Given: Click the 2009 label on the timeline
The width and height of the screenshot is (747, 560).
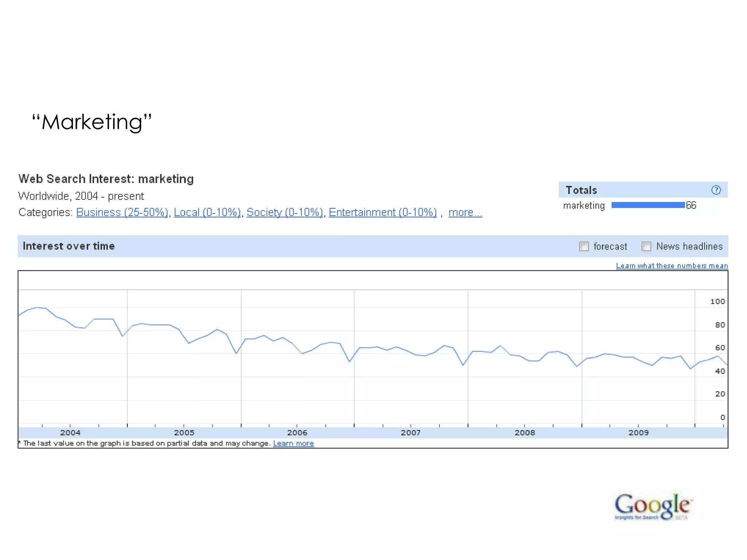Looking at the screenshot, I should tap(638, 433).
